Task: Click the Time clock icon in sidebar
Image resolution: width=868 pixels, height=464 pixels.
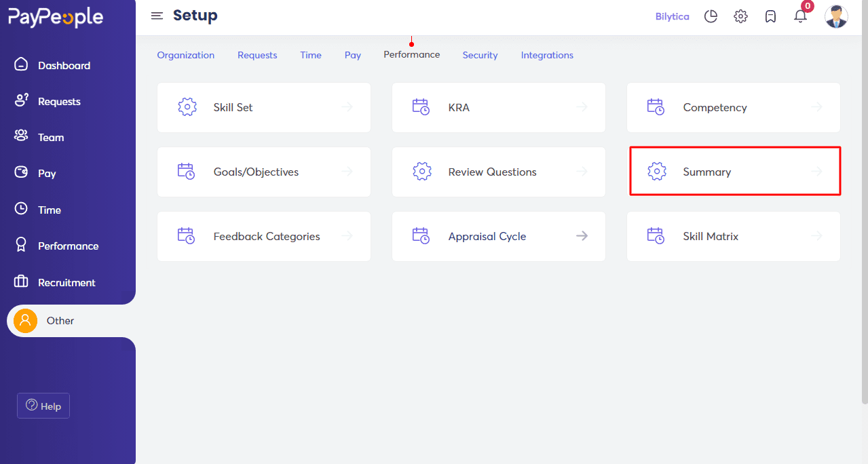Action: pos(21,209)
